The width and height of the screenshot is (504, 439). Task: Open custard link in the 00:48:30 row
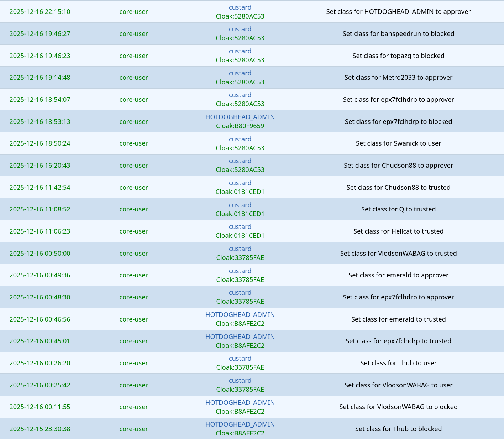tap(240, 293)
